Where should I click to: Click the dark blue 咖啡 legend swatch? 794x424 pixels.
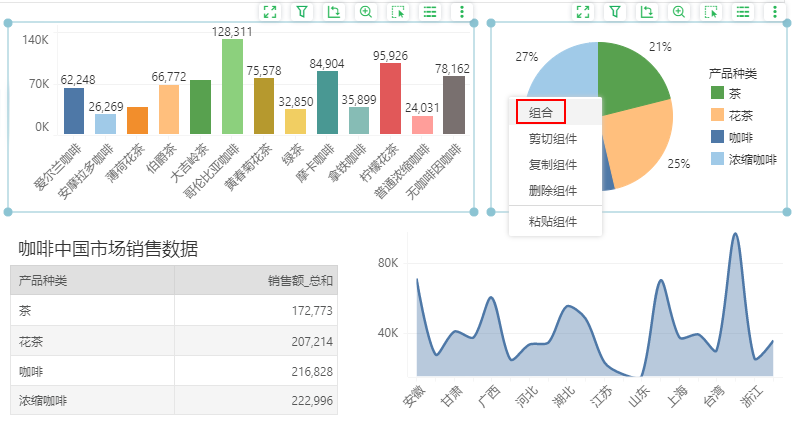tap(718, 137)
